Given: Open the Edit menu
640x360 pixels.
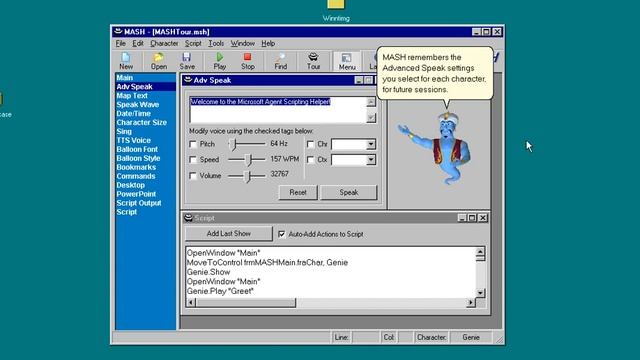Looking at the screenshot, I should pos(138,43).
